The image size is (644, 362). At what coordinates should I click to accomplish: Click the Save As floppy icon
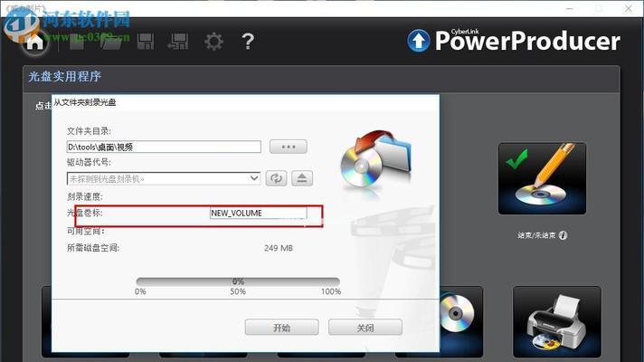tap(178, 42)
